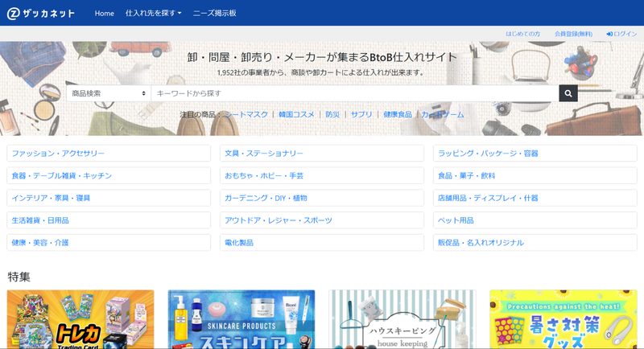Open the 暑さ対策グッズ feature banner
This screenshot has width=644, height=349.
pyautogui.click(x=563, y=319)
